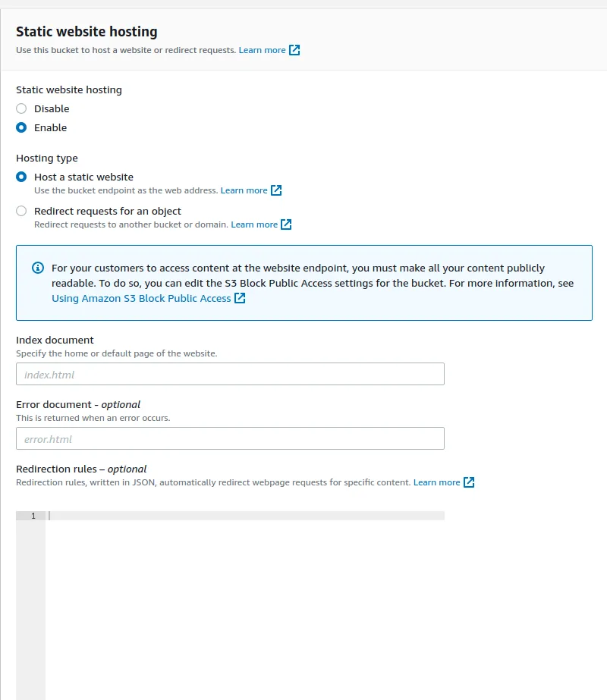The width and height of the screenshot is (607, 700).
Task: Click line number 1 in editor gutter
Action: tap(33, 516)
